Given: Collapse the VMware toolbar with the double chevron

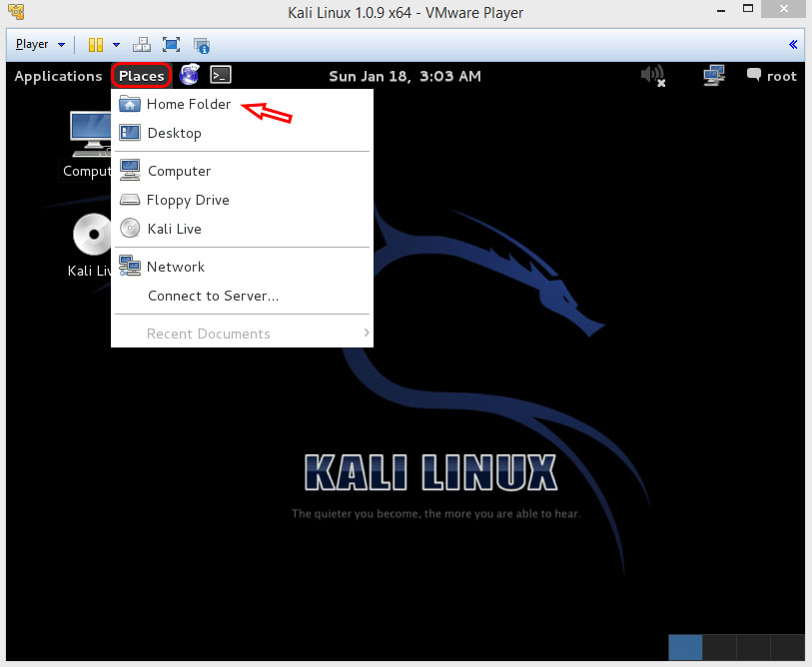Looking at the screenshot, I should point(793,45).
